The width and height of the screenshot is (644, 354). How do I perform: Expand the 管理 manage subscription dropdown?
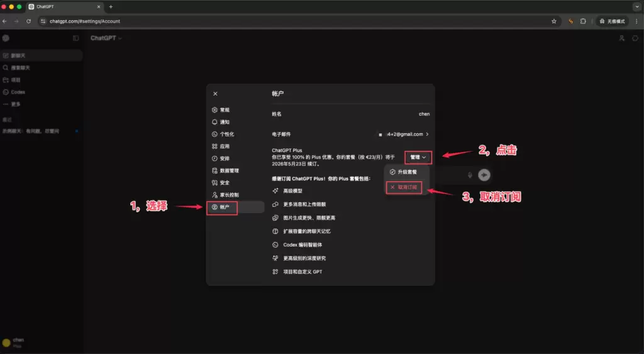pos(418,157)
